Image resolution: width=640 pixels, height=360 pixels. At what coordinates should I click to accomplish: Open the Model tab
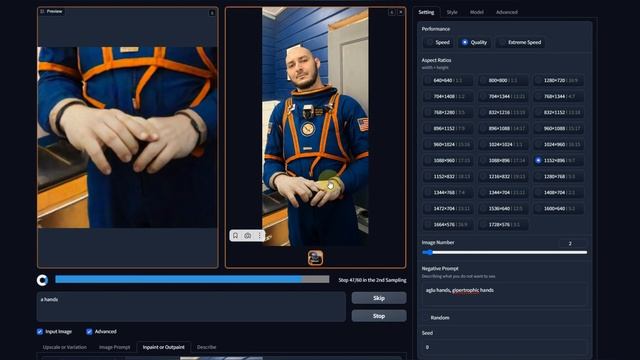[x=476, y=12]
